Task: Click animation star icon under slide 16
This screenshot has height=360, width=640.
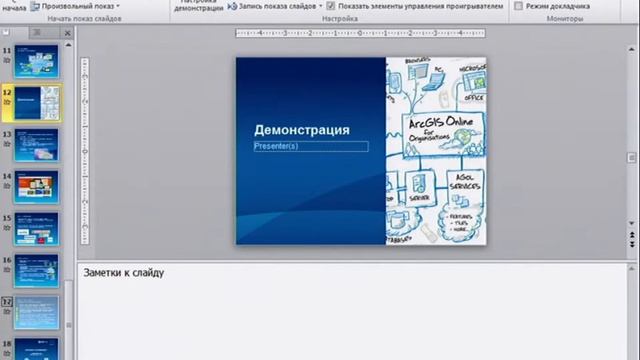Action: coord(7,270)
